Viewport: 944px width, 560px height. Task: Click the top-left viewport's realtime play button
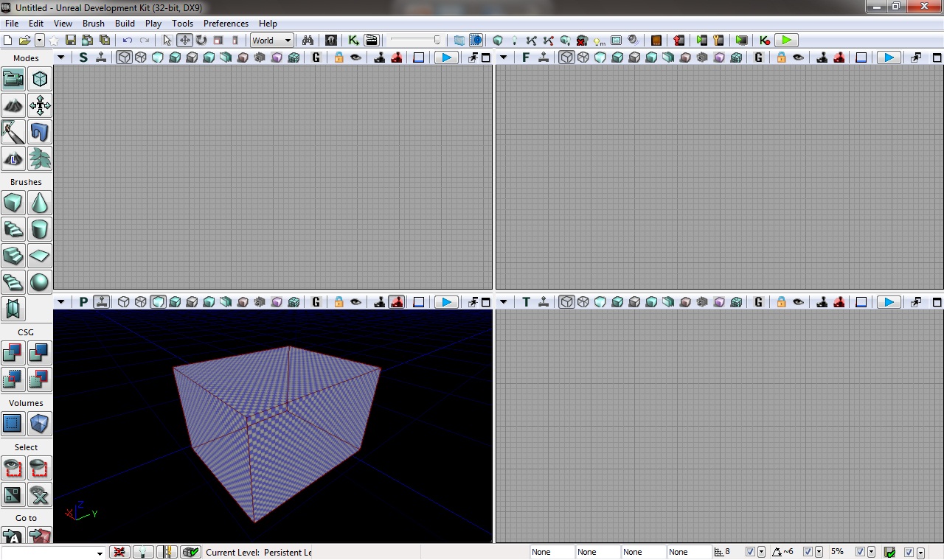coord(446,57)
